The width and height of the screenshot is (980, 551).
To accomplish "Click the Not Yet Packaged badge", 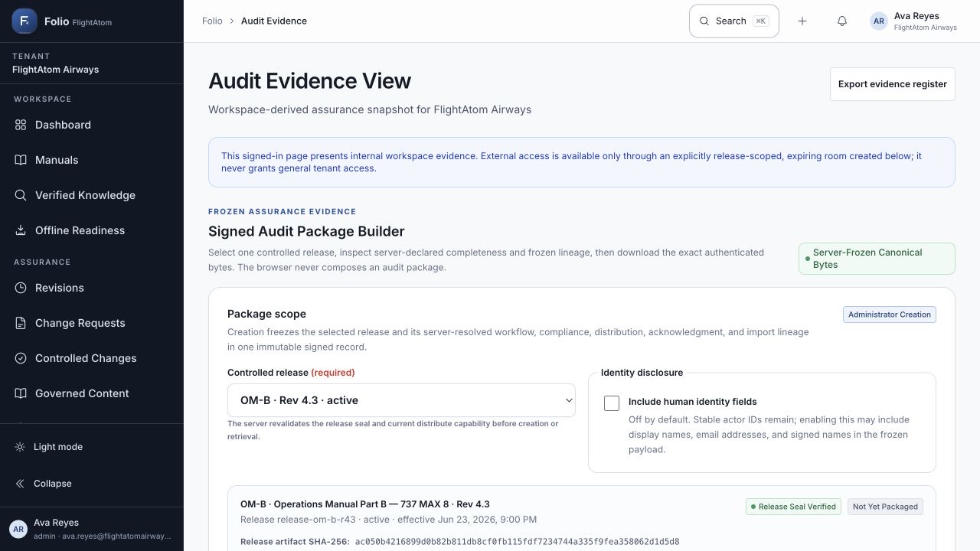I will click(x=885, y=507).
